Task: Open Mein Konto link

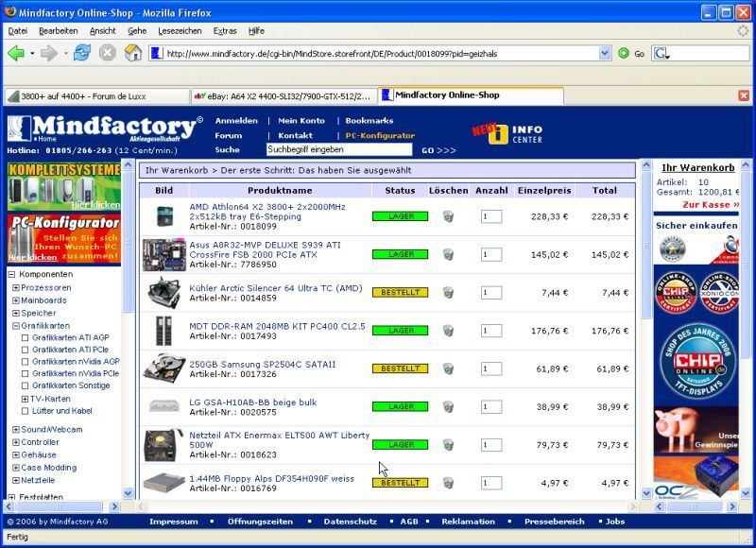Action: (301, 121)
